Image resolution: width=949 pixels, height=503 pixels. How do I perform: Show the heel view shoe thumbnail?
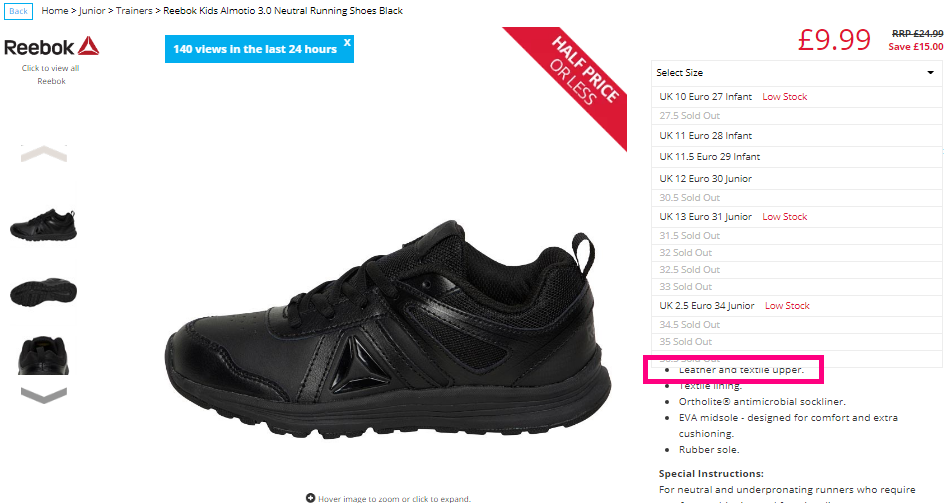coord(44,355)
